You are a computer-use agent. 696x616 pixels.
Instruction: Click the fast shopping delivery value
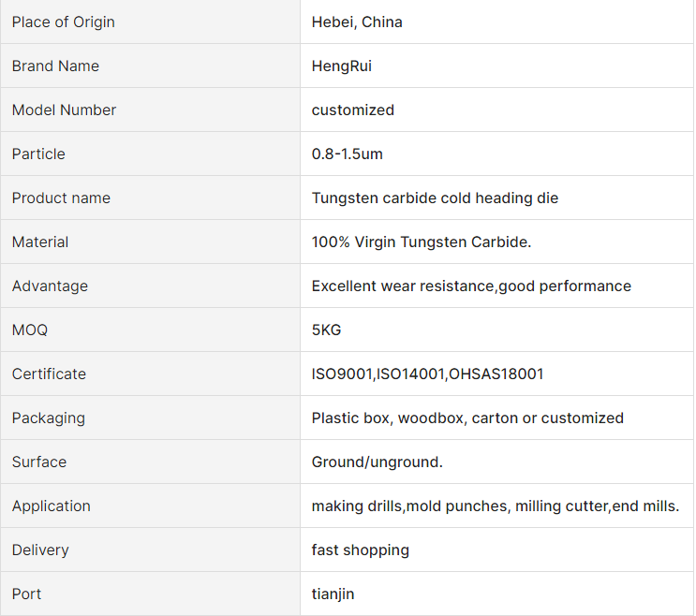pos(361,550)
